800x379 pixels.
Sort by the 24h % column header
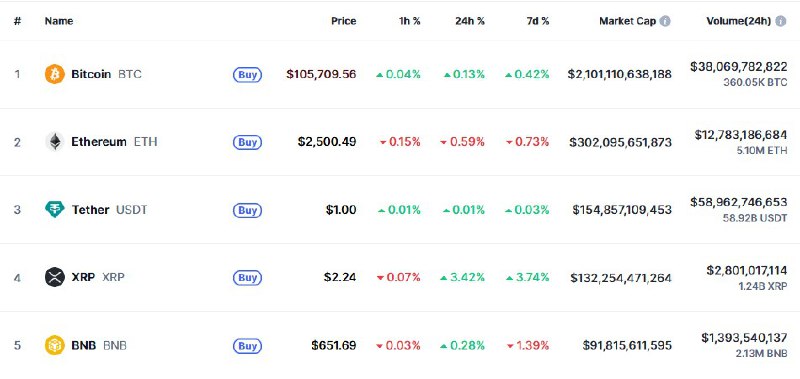pos(470,21)
